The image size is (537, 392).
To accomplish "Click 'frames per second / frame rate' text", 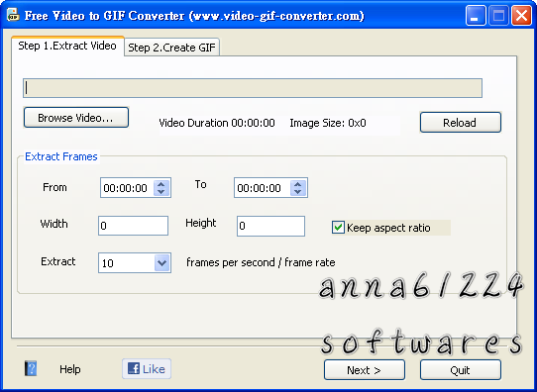I will coord(261,262).
